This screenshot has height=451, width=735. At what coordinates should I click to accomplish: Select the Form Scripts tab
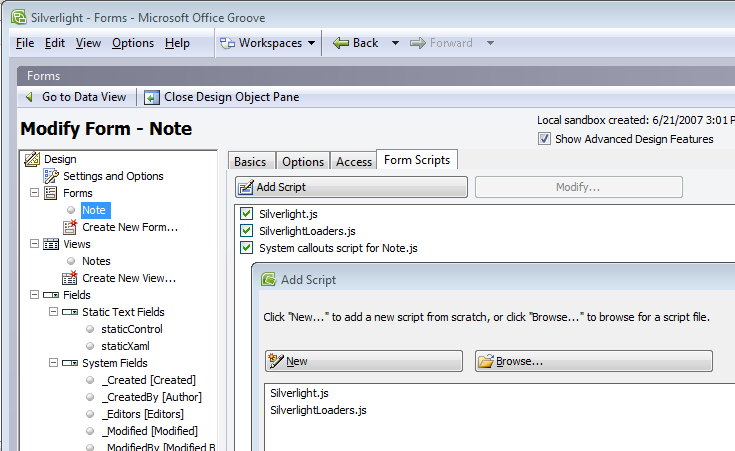417,160
